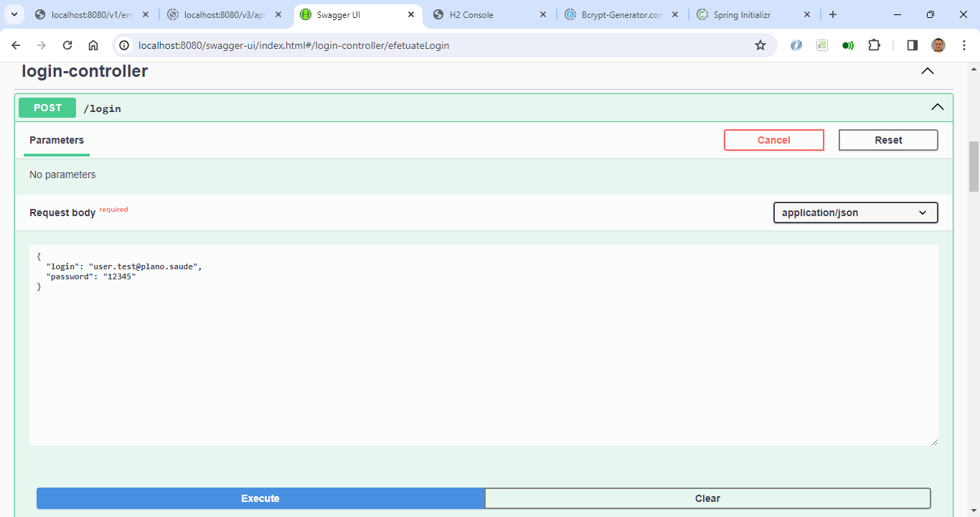Open the Extensions puzzle icon

pyautogui.click(x=874, y=45)
